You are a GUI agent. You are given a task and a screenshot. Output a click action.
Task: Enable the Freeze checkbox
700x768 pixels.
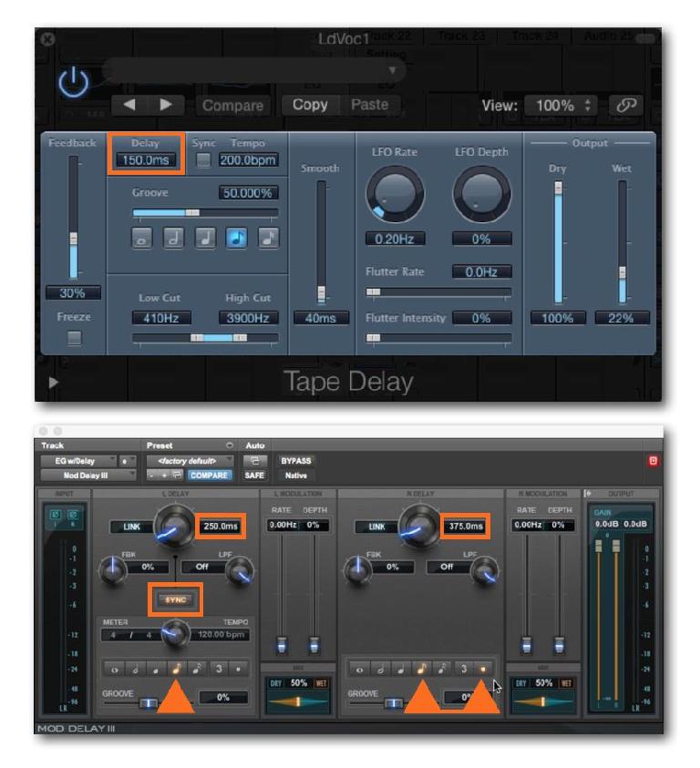74,338
